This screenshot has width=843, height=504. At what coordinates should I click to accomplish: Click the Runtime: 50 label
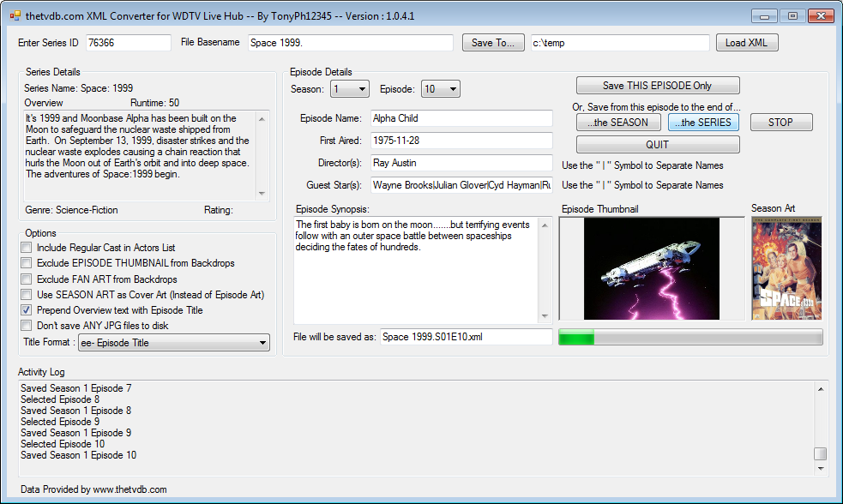[155, 103]
